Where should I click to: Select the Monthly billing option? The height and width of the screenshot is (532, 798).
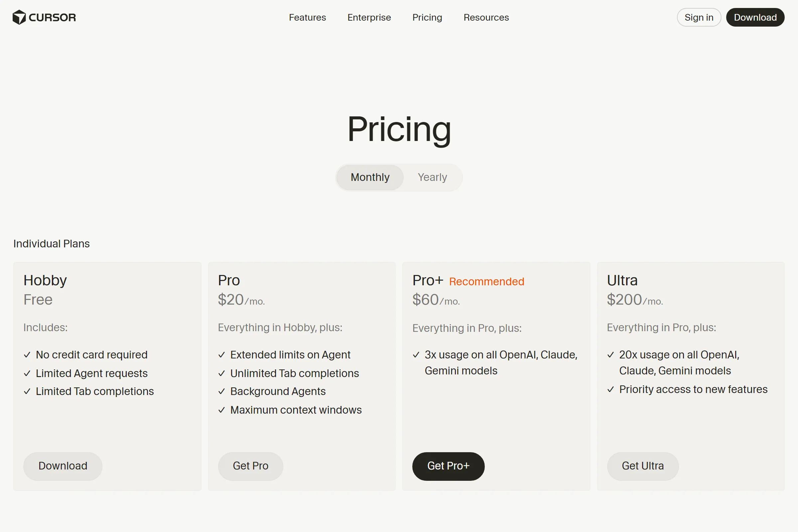369,177
